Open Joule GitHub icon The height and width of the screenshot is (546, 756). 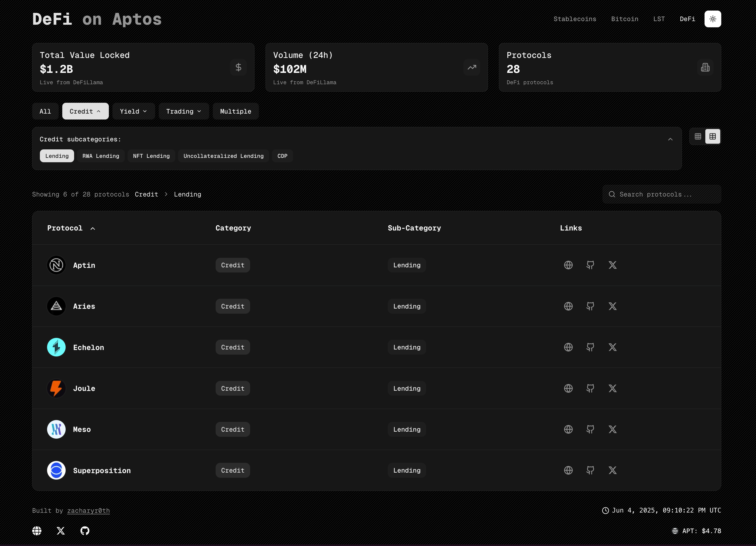(x=590, y=388)
